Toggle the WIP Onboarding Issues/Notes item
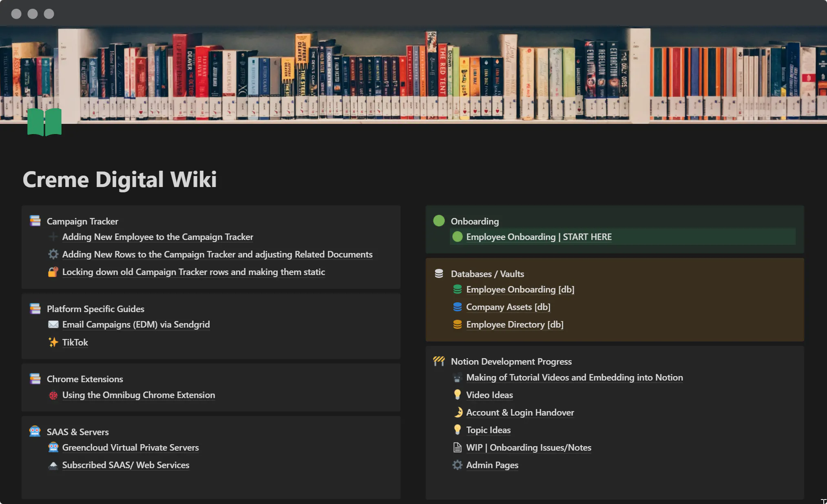Screen dimensions: 827x504 pos(528,447)
